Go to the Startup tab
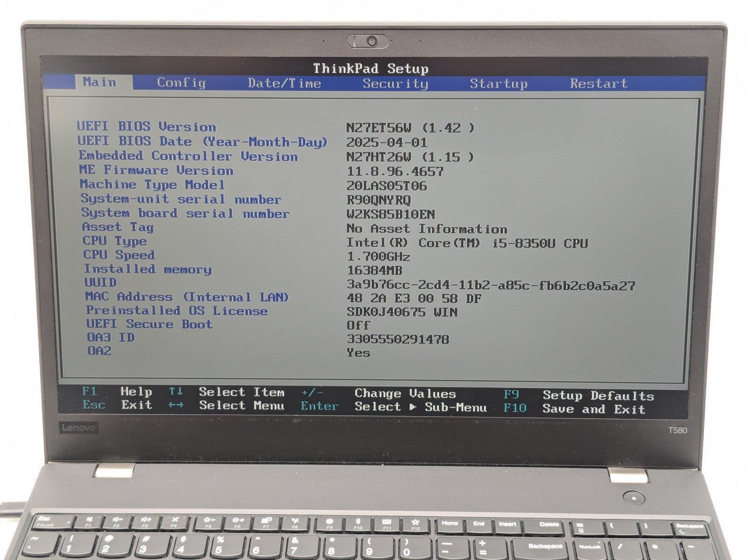This screenshot has height=560, width=747. [x=498, y=84]
